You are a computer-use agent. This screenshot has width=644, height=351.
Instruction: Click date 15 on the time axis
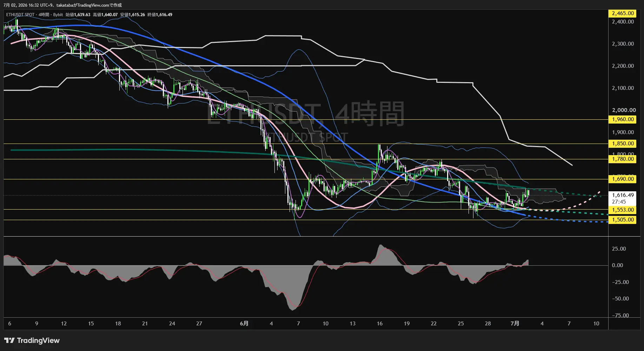[x=91, y=324]
